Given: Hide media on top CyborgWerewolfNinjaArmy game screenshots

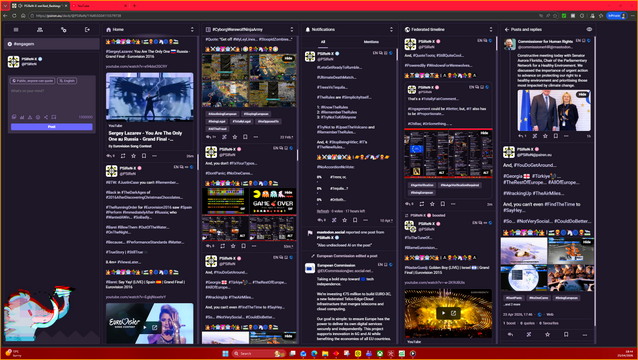Looking at the screenshot, I should point(288,58).
